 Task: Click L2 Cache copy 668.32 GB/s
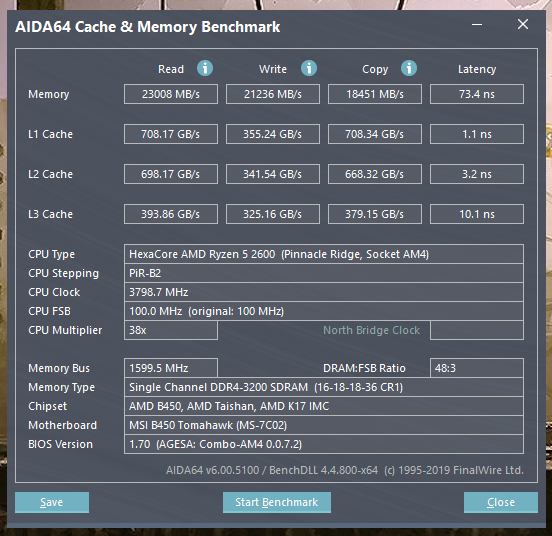click(375, 174)
